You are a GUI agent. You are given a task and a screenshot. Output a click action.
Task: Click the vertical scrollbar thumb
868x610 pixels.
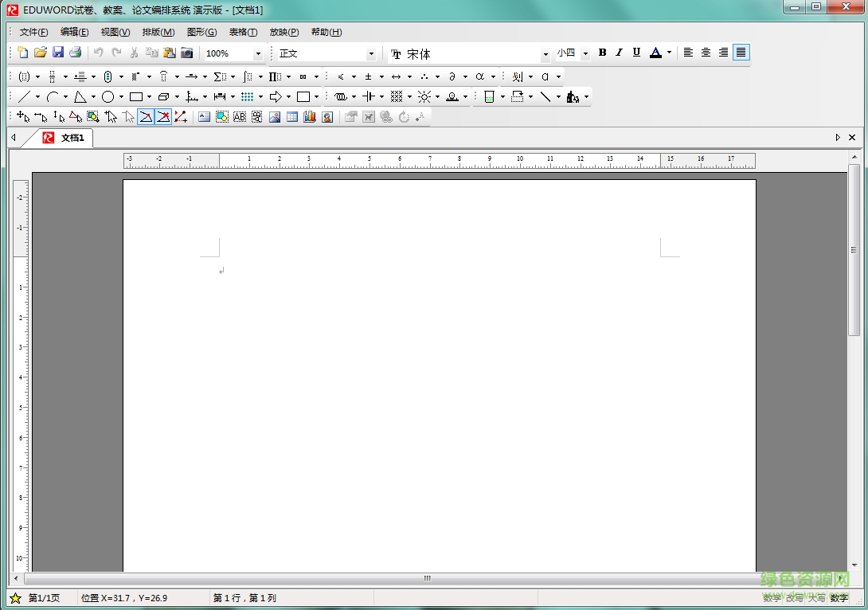(x=854, y=249)
